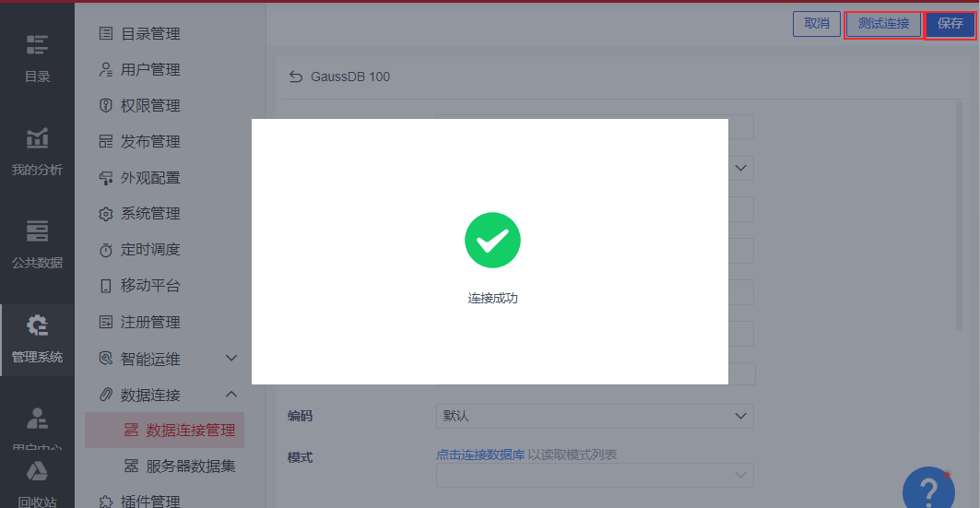Click the back arrow beside GaussDB 100

(x=296, y=77)
